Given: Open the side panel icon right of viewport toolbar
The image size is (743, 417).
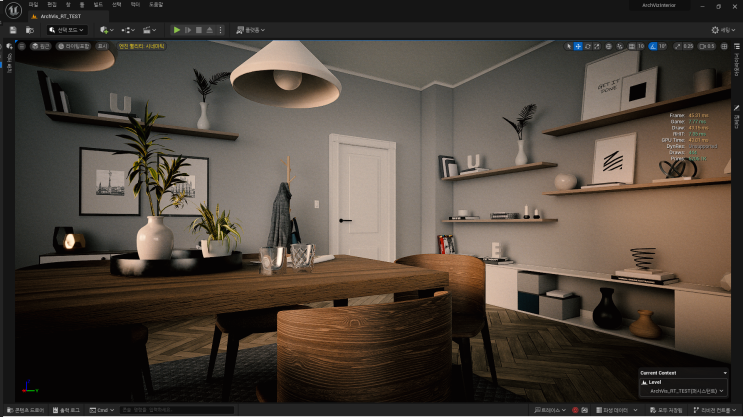Looking at the screenshot, I should pyautogui.click(x=737, y=46).
